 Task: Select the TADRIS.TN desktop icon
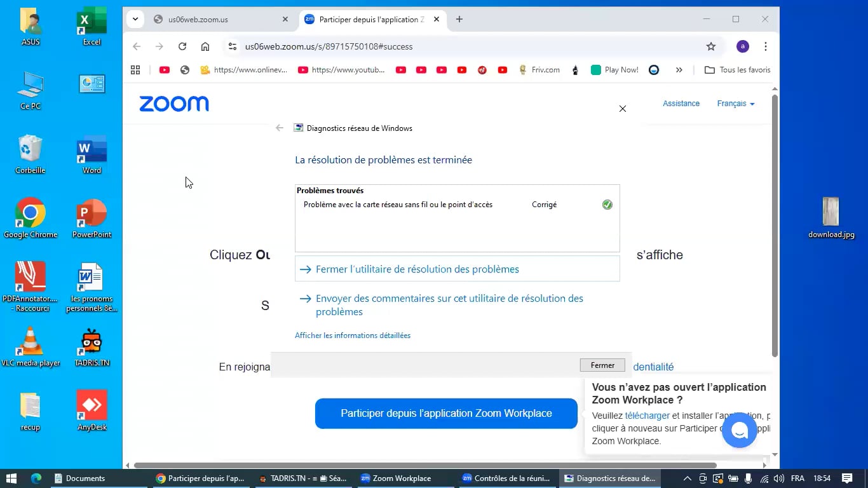pyautogui.click(x=92, y=348)
